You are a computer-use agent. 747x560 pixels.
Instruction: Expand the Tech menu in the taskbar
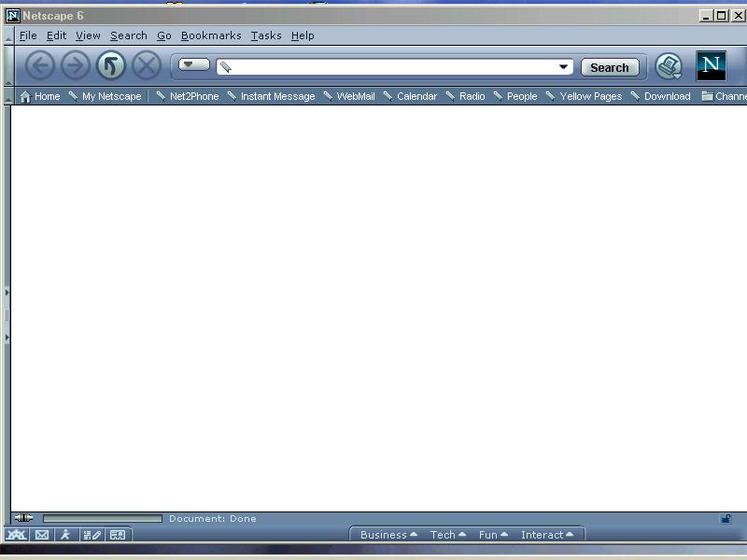click(448, 535)
